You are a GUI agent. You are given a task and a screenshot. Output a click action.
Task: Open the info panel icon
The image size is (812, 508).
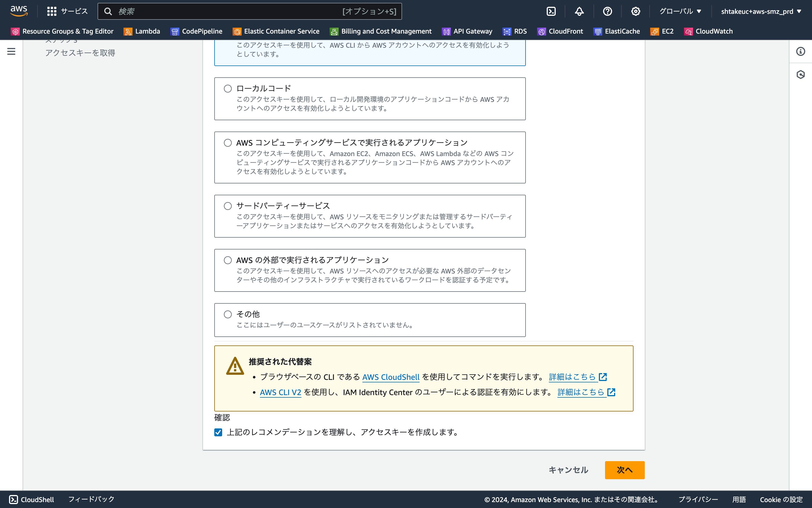801,51
